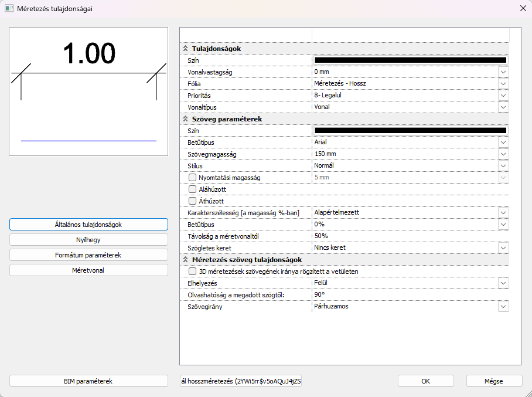
Task: Click the BIM paraméterek button
Action: coord(88,381)
